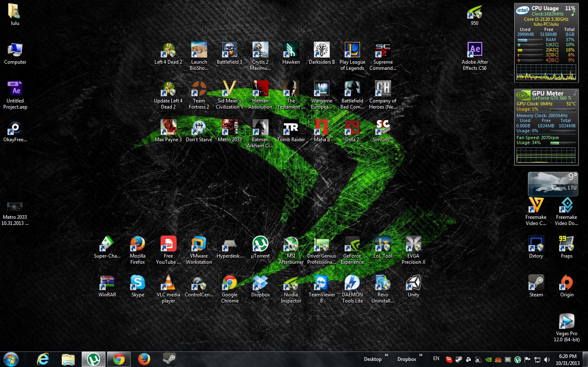Select the Fraps desktop shortcut
This screenshot has height=367, width=588.
pyautogui.click(x=567, y=247)
